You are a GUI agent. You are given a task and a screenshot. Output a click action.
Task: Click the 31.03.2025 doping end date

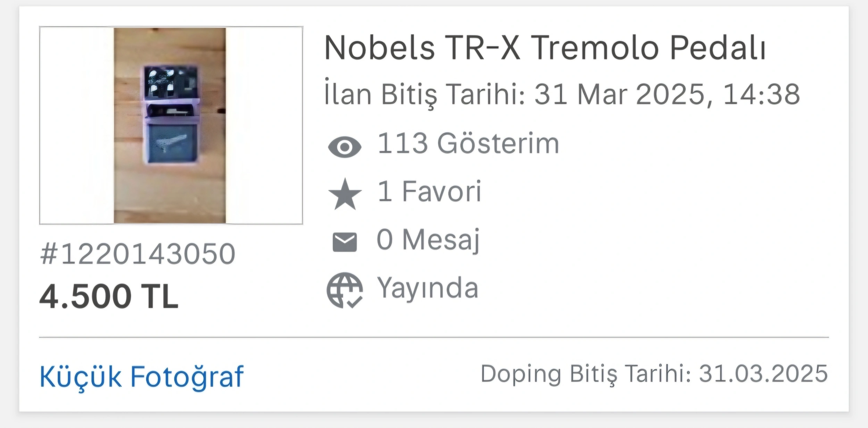(x=763, y=374)
